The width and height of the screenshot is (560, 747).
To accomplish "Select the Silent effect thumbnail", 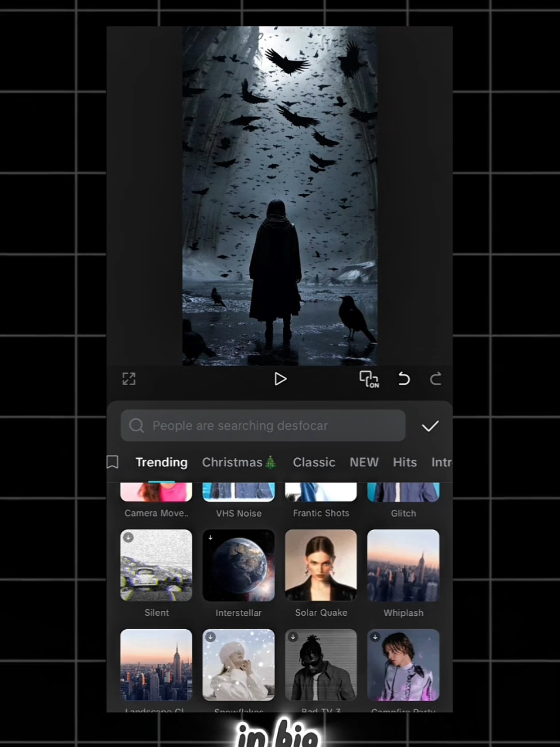I will point(157,565).
